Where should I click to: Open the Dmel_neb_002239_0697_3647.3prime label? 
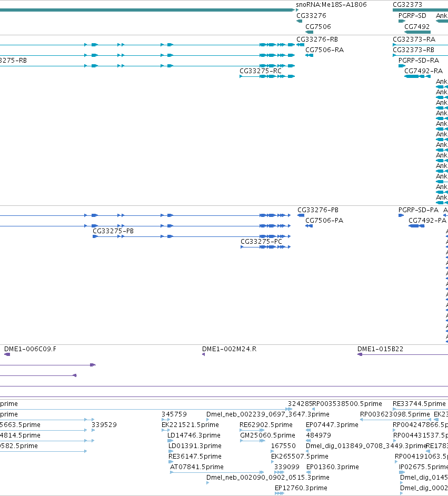tap(268, 414)
